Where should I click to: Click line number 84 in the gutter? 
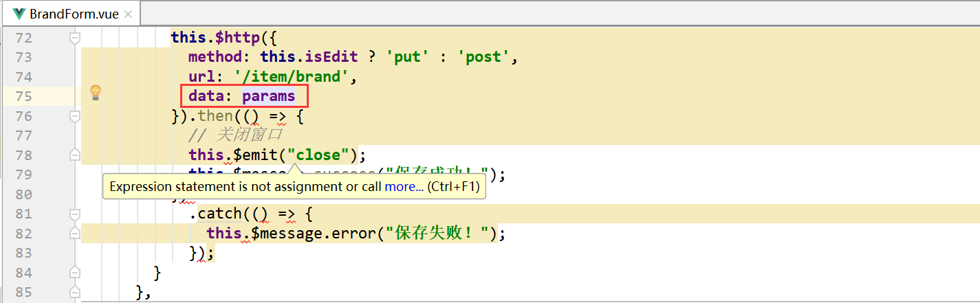pyautogui.click(x=23, y=273)
